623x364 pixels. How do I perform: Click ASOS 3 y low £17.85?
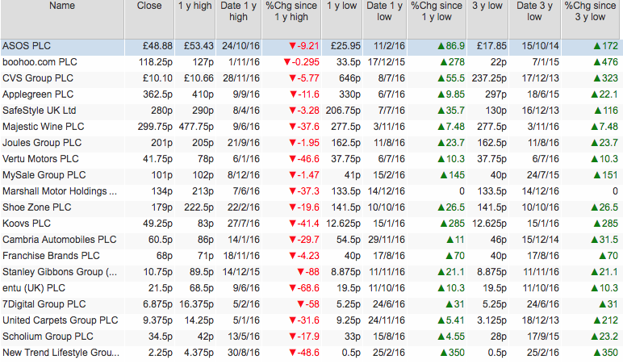click(492, 46)
